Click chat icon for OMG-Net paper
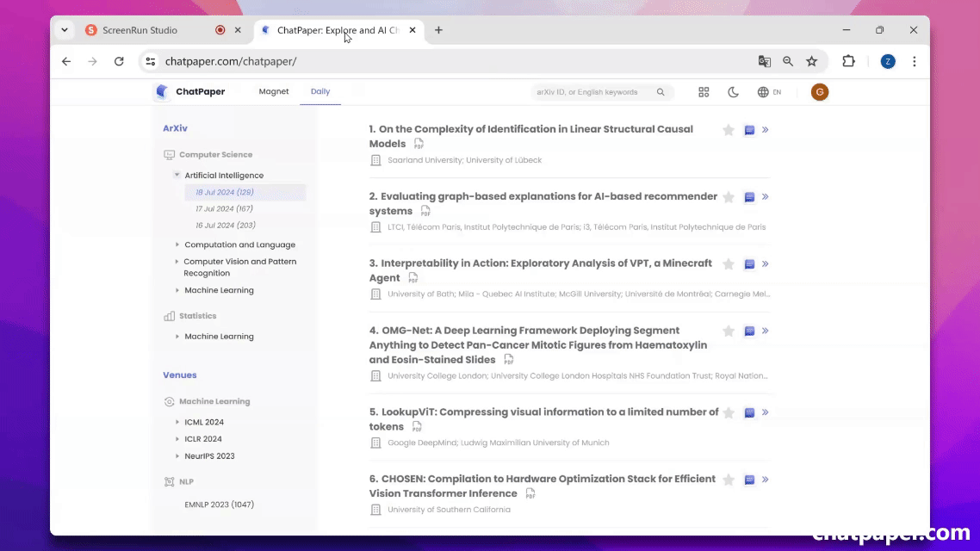This screenshot has height=551, width=980. [x=749, y=331]
